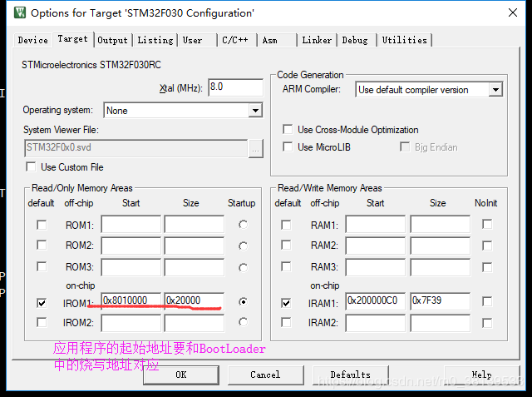Viewport: 532px width, 397px height.
Task: Click the RAM1 Start address field
Action: [375, 224]
